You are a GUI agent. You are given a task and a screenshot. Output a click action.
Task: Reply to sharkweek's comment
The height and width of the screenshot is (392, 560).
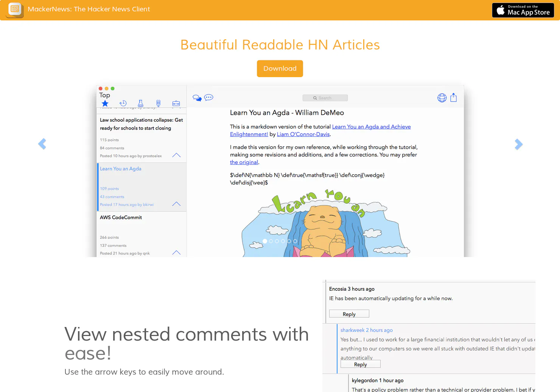tap(360, 364)
